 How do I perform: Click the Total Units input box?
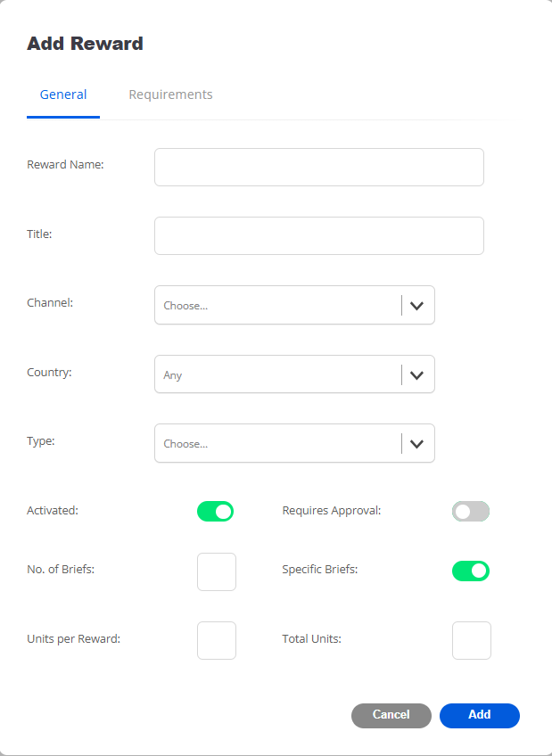[472, 640]
